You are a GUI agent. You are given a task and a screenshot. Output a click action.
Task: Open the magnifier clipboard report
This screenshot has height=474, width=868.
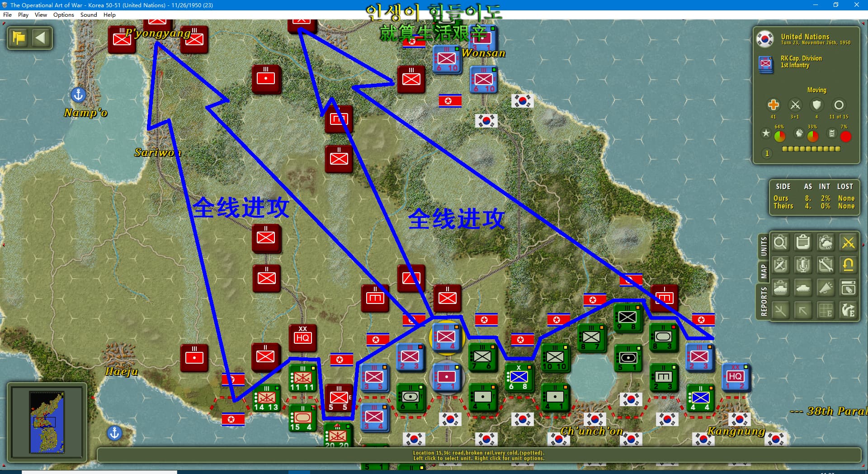tap(780, 243)
